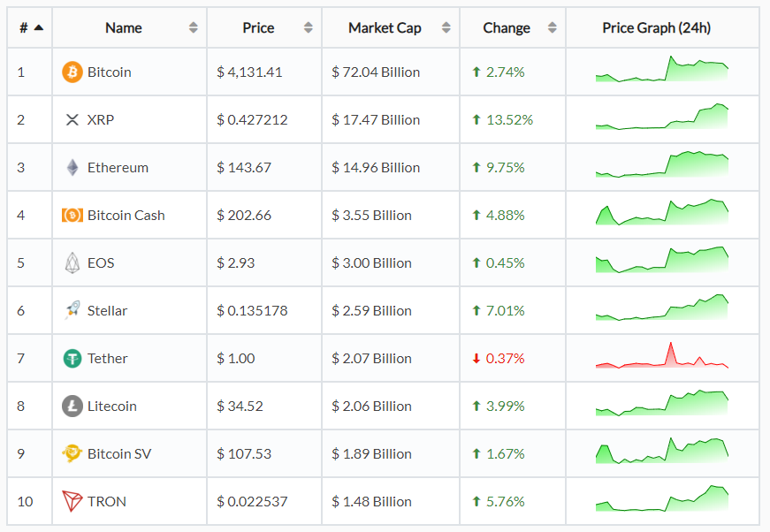Click the Ethereum diamond logo icon

(x=72, y=168)
